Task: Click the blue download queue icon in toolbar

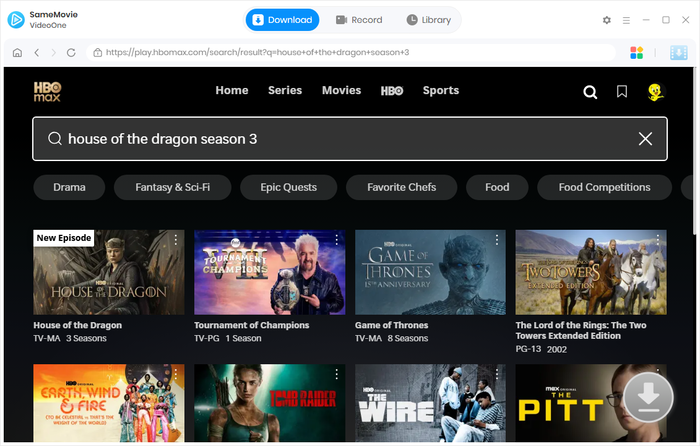Action: [679, 53]
